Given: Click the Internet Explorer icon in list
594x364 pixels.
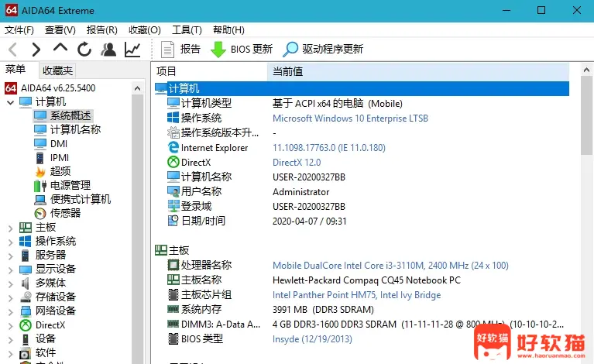Looking at the screenshot, I should pyautogui.click(x=173, y=147).
